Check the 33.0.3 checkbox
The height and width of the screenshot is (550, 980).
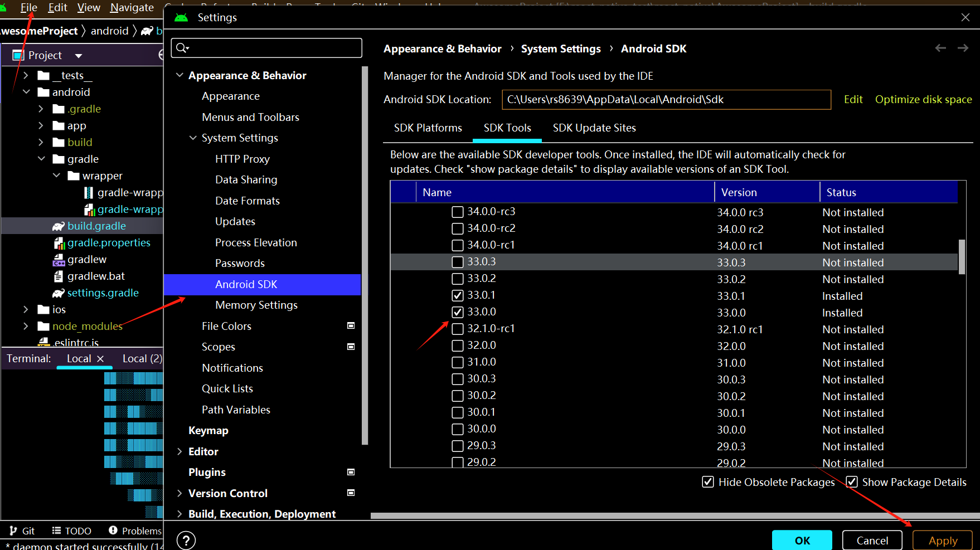click(458, 262)
